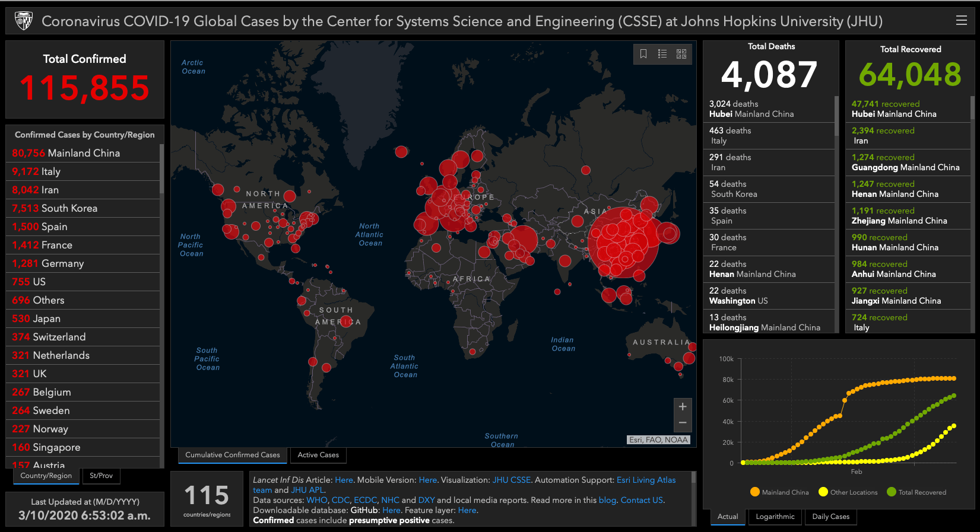
Task: Click the Esri, FAO, NOAA attribution
Action: click(658, 440)
